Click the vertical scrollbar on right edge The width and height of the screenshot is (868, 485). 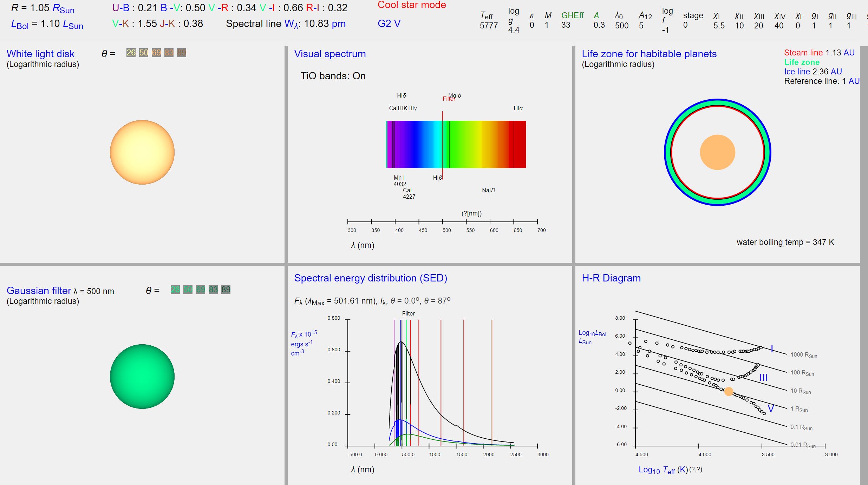tap(864, 246)
